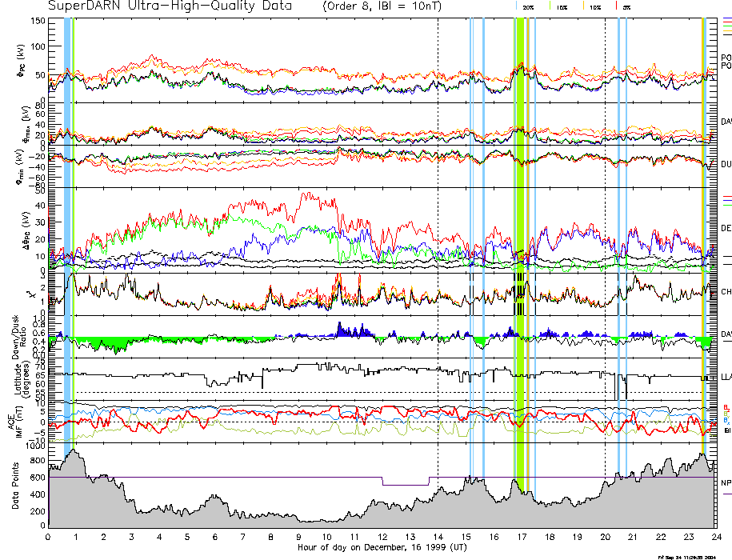Image resolution: width=732 pixels, height=560 pixels.
Task: Select the 15% legend entry
Action: coord(562,6)
